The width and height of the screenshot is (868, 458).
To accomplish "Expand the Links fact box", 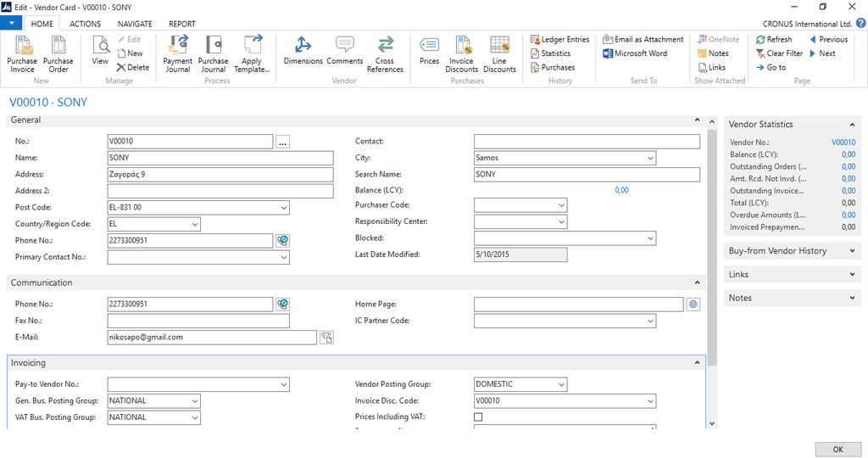I will [x=852, y=274].
